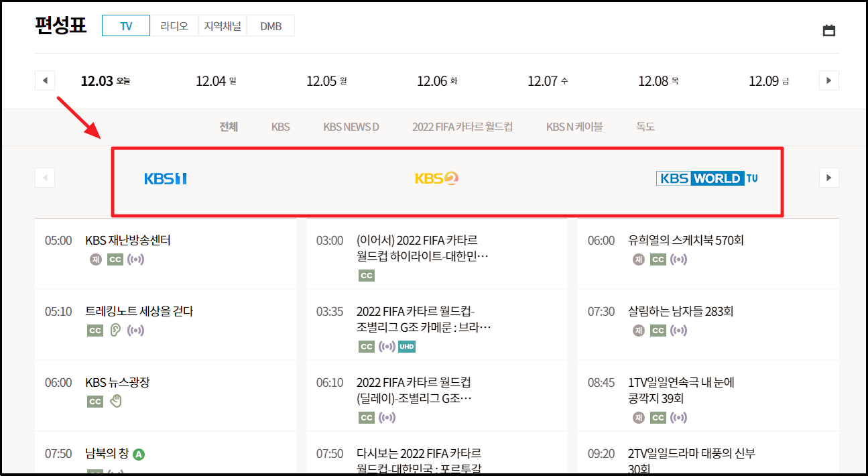This screenshot has width=868, height=476.
Task: Show previous channels with left arrow
Action: tap(45, 178)
